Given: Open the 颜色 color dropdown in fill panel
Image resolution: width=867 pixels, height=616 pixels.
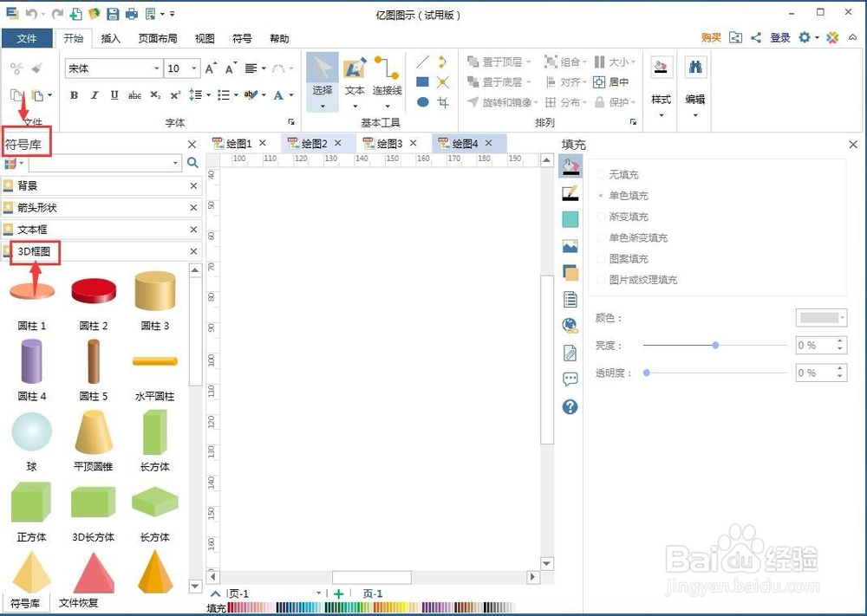Looking at the screenshot, I should click(820, 317).
